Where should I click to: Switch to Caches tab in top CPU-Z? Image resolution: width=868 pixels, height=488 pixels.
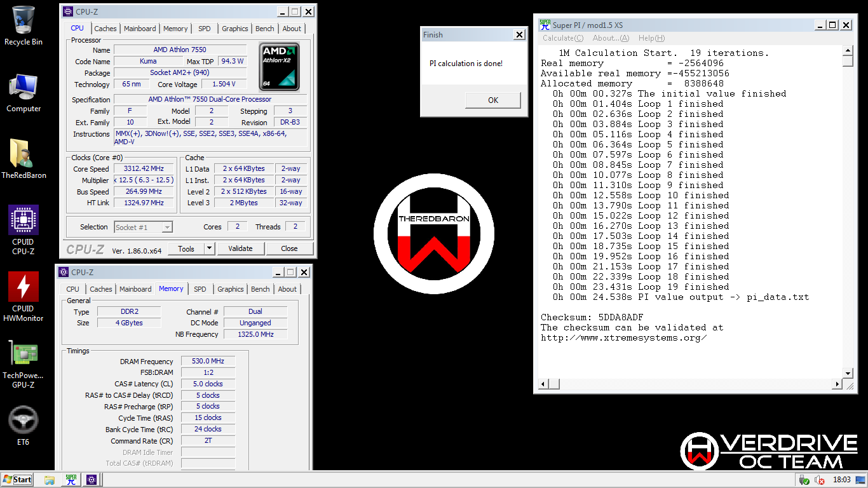pyautogui.click(x=105, y=29)
